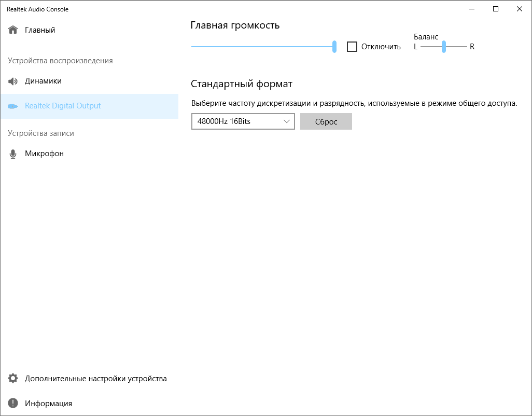Open the Микрофон recording device page
Viewport: 532px width, 416px height.
coord(44,154)
